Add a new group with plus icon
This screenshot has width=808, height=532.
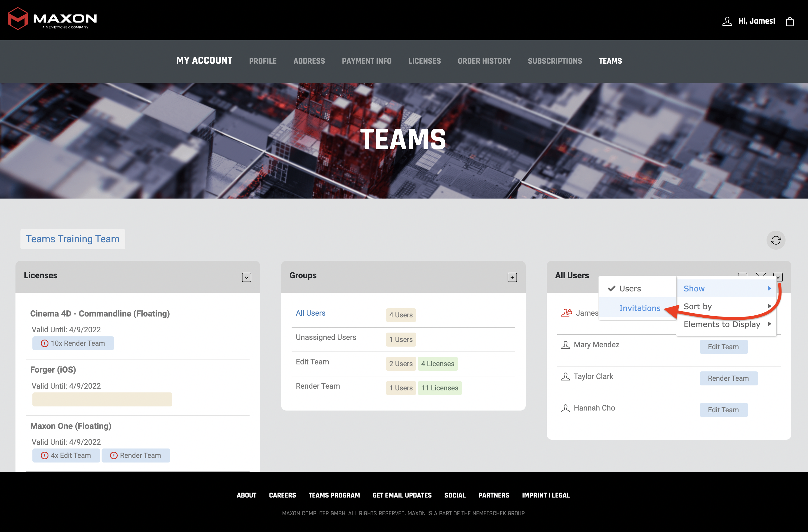pyautogui.click(x=512, y=277)
